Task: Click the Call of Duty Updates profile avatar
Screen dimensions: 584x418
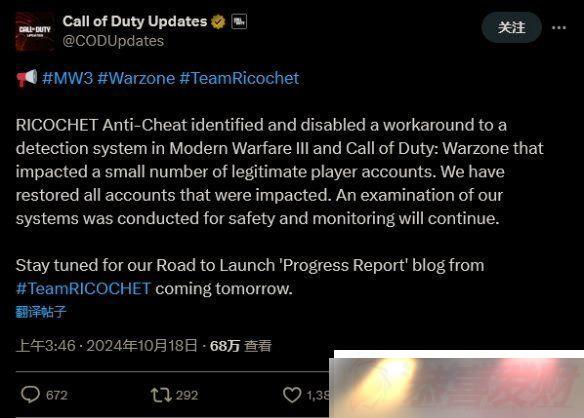Action: 35,31
